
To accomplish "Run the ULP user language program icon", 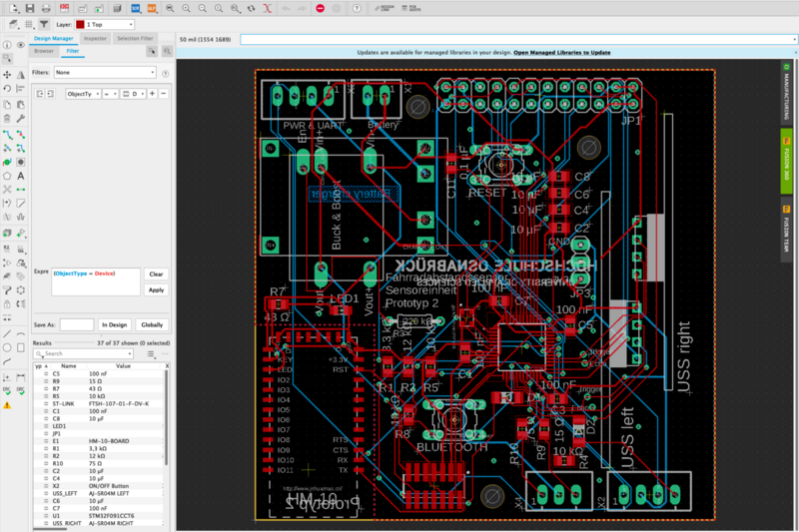I will tap(152, 8).
